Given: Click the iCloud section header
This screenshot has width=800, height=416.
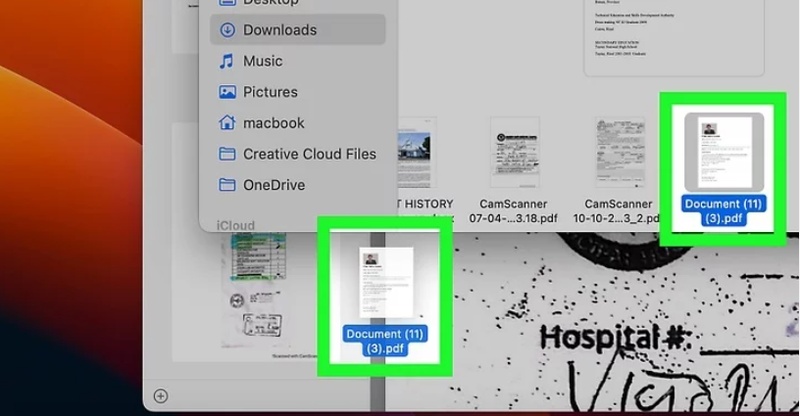Looking at the screenshot, I should click(x=236, y=226).
